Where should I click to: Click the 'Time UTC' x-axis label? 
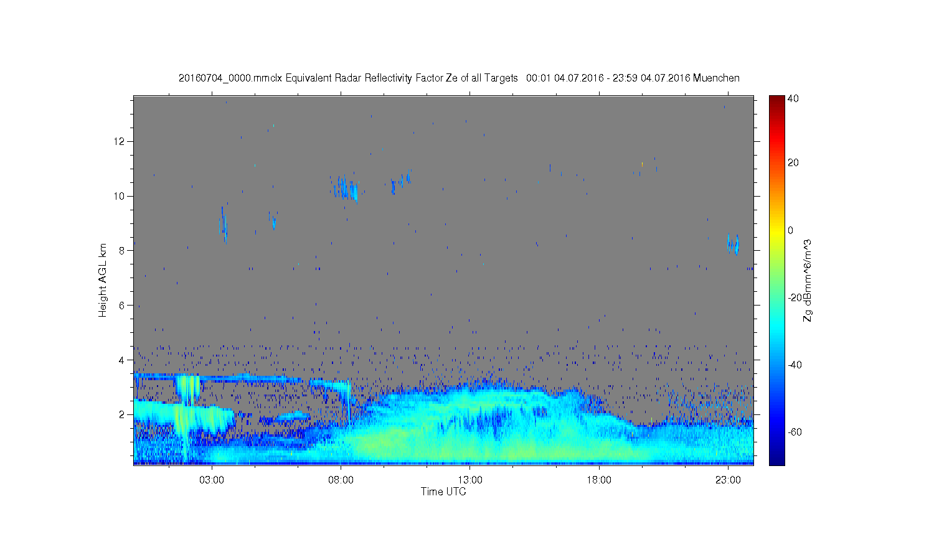pyautogui.click(x=443, y=492)
